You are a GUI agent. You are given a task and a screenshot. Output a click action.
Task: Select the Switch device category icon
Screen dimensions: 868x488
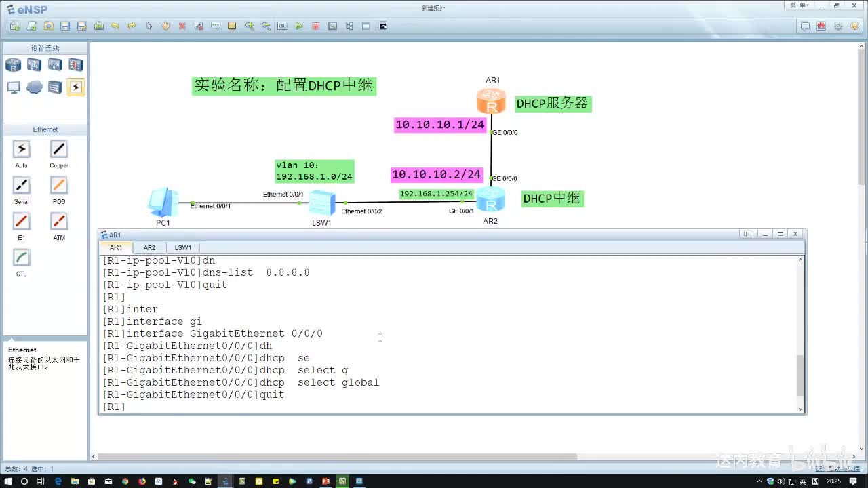coord(34,65)
